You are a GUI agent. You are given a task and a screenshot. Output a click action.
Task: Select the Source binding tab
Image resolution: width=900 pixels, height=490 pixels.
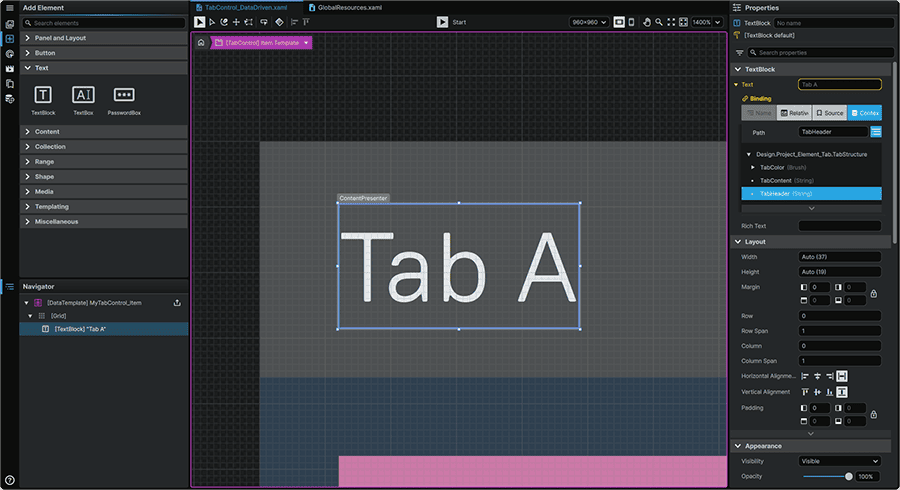click(830, 113)
